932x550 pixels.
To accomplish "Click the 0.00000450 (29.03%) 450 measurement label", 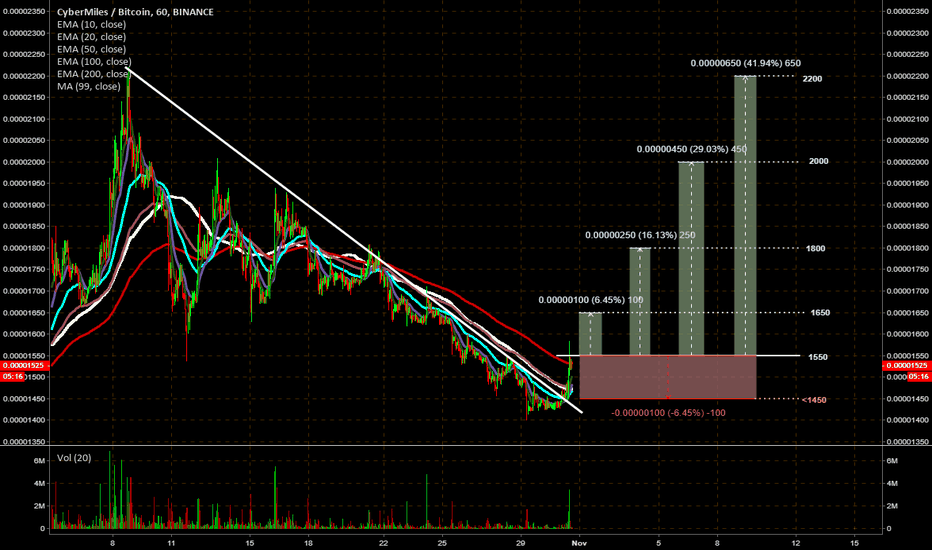I will (x=692, y=149).
